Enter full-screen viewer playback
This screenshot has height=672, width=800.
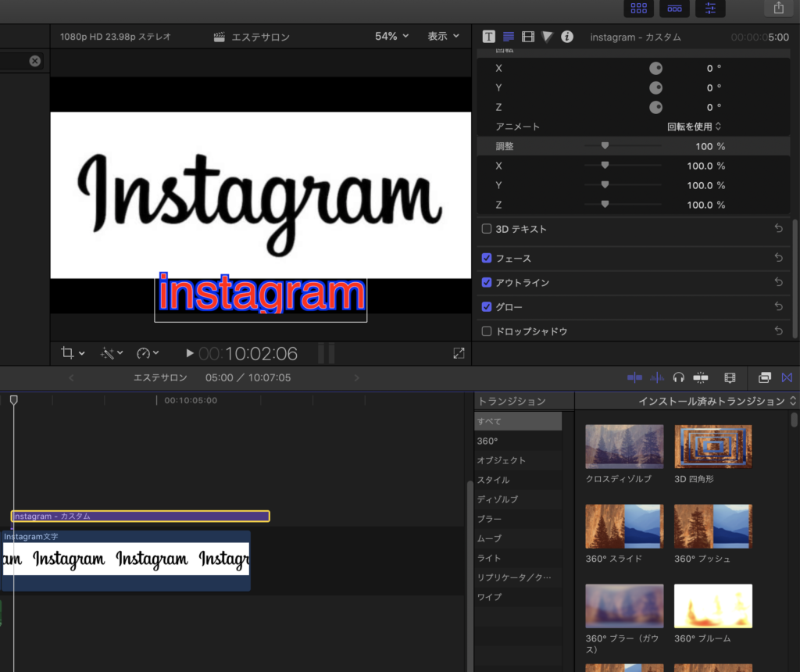[x=459, y=353]
